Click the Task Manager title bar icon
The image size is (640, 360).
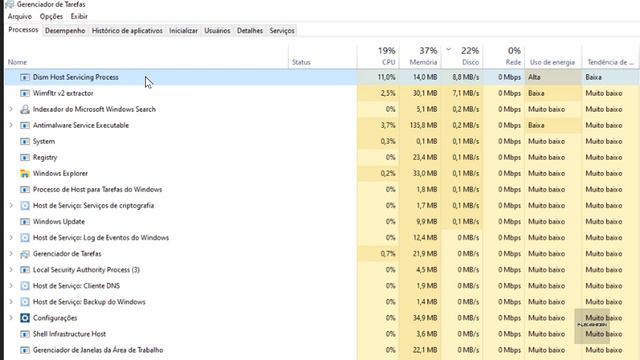pyautogui.click(x=9, y=4)
